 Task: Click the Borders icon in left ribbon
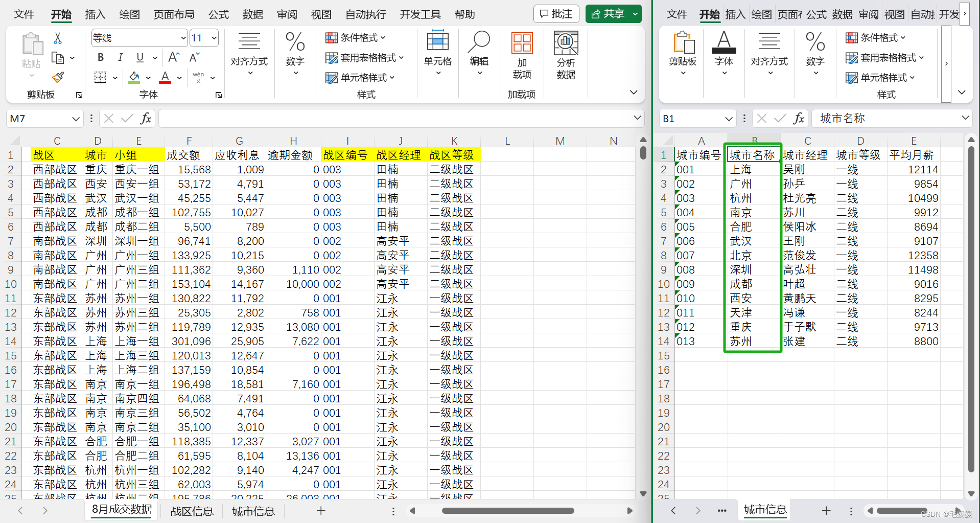tap(101, 77)
